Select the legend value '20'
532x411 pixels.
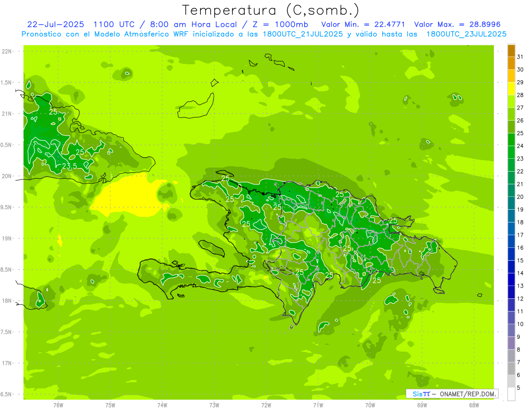pos(520,197)
